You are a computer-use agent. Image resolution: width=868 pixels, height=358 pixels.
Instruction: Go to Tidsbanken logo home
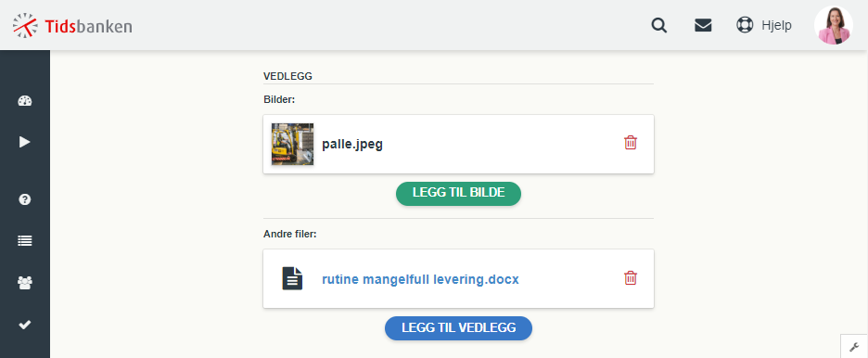[72, 25]
